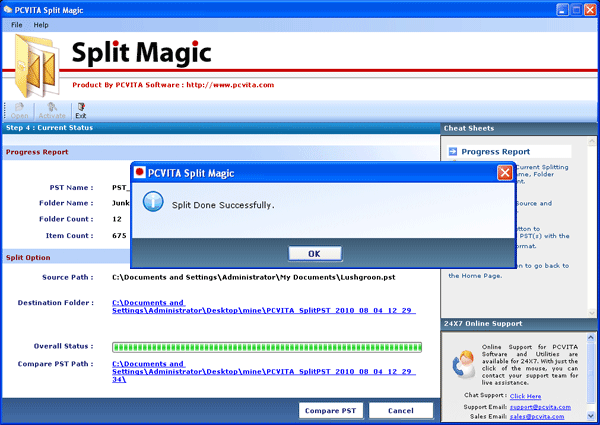Close the Split Done dialog box
The height and width of the screenshot is (425, 600).
pos(505,173)
